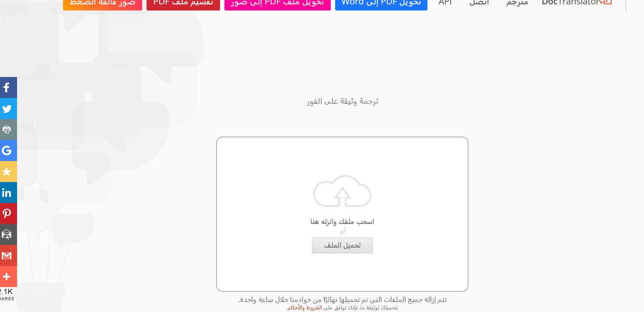Click the DocTranslator logo
Screen dimensions: 644x312
[x=576, y=3]
